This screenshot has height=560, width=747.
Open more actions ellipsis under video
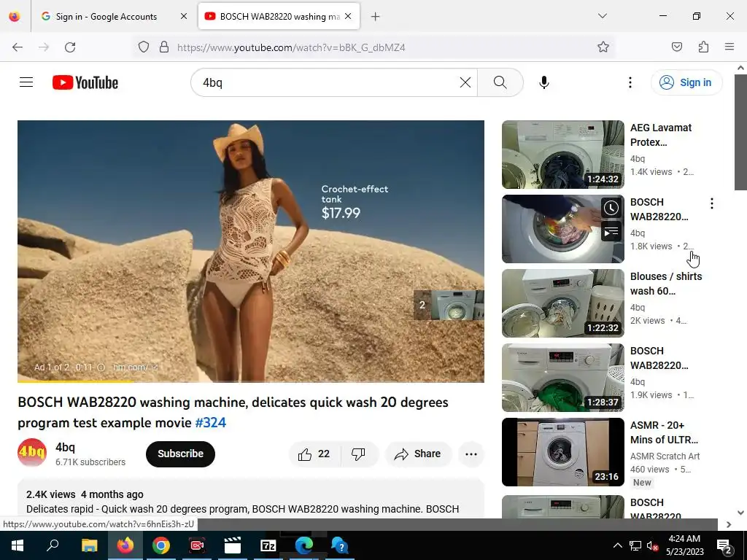click(471, 454)
